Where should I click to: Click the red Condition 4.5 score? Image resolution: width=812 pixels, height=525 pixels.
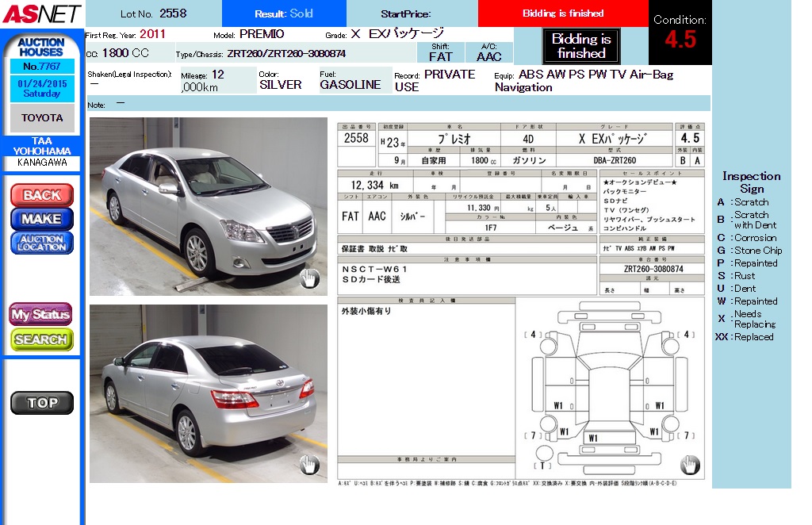(x=680, y=40)
